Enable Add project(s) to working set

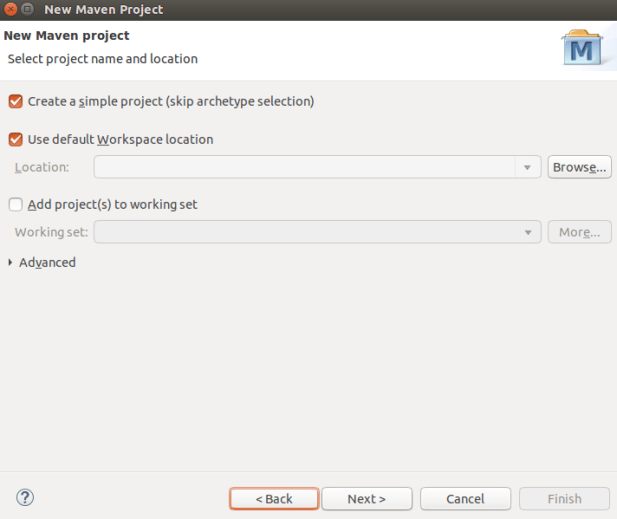pos(15,205)
